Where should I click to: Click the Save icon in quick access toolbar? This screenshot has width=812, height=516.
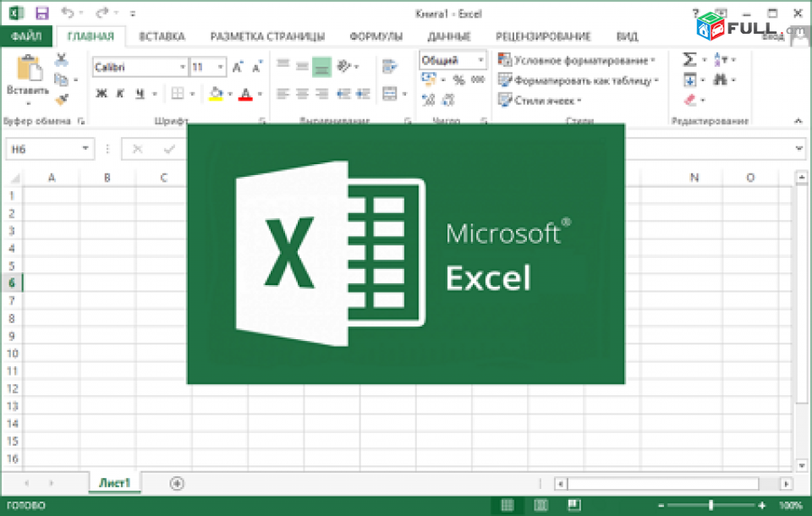(x=41, y=13)
